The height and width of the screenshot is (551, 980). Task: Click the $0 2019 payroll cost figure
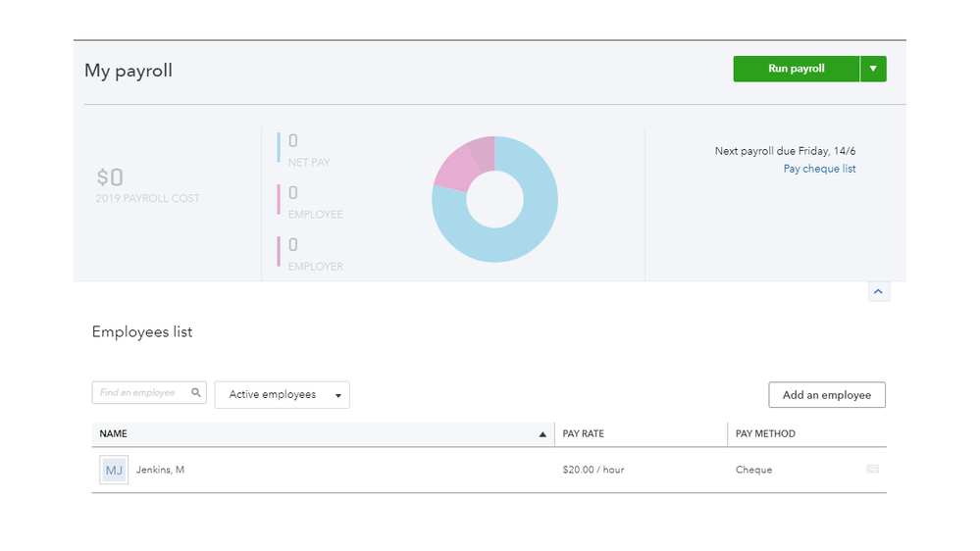click(148, 185)
